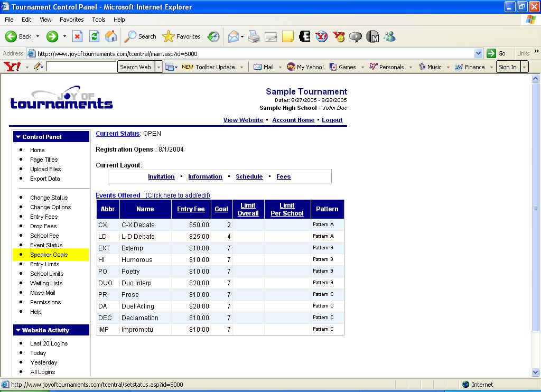This screenshot has width=541, height=392.
Task: Go to the Home page icon
Action: click(x=111, y=36)
